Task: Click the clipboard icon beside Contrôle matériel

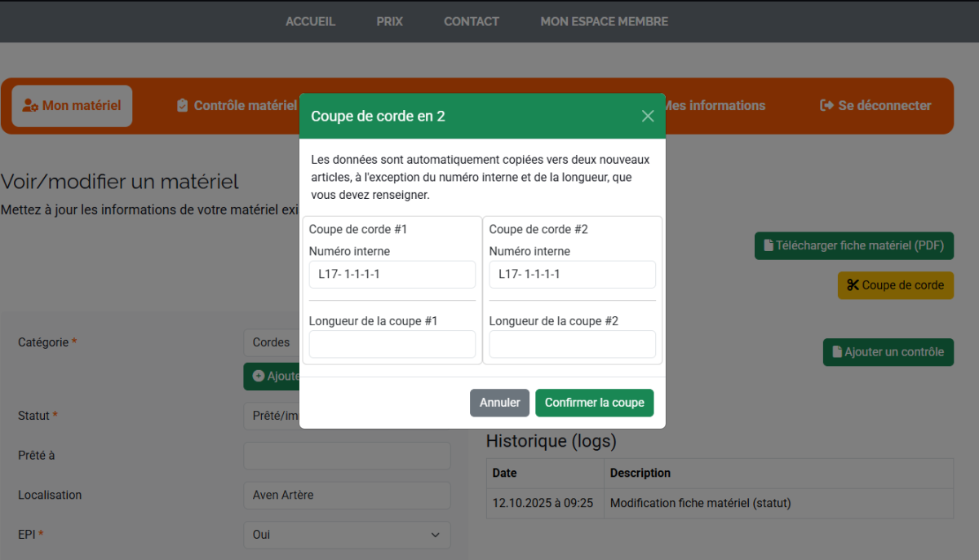Action: (x=182, y=105)
